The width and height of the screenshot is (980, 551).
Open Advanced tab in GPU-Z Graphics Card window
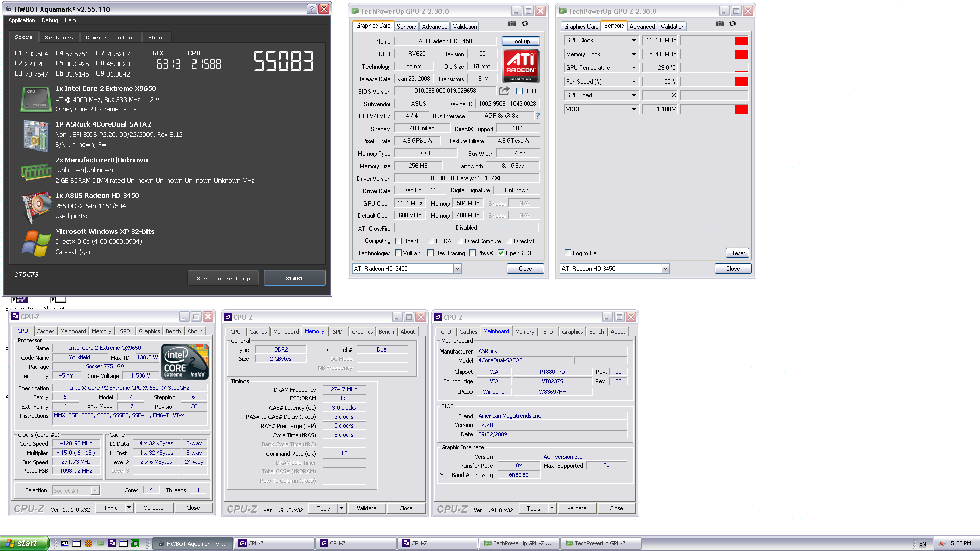pyautogui.click(x=434, y=27)
